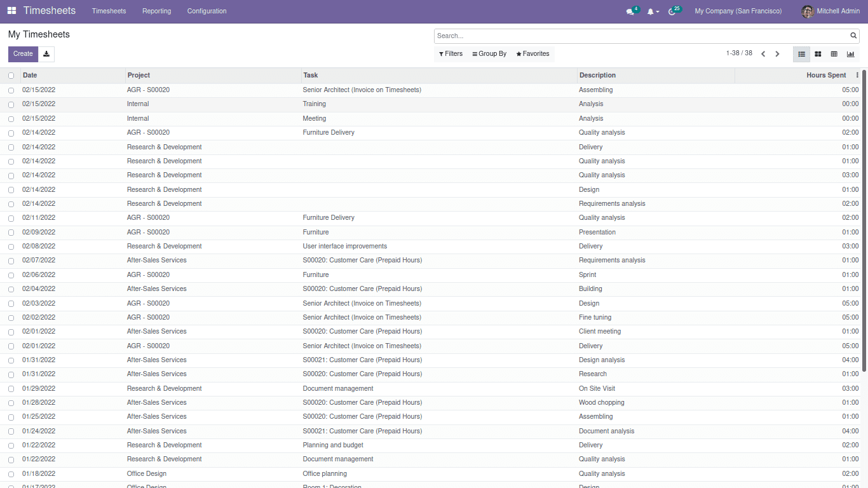Image resolution: width=868 pixels, height=488 pixels.
Task: Expand the Filters dropdown
Action: [451, 54]
